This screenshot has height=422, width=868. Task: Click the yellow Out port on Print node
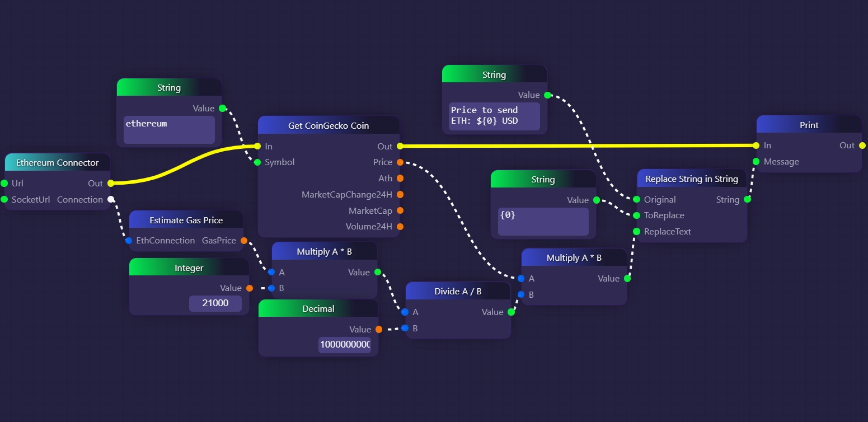coord(862,146)
